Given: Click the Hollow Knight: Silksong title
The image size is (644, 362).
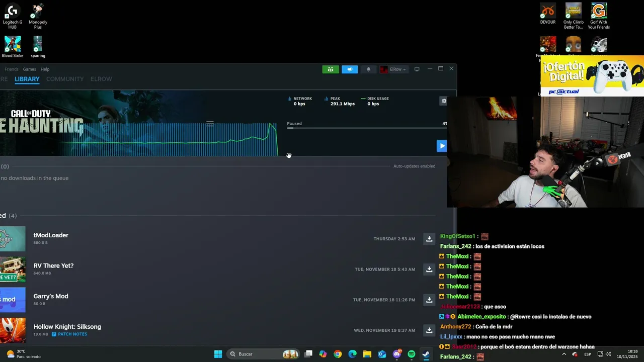Looking at the screenshot, I should point(67,327).
